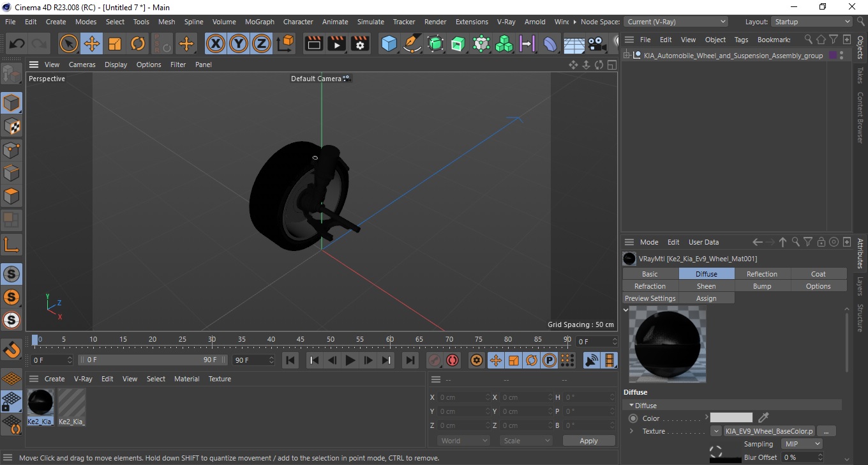This screenshot has width=868, height=465.
Task: Enable the Axis tool L icon
Action: [x=11, y=245]
